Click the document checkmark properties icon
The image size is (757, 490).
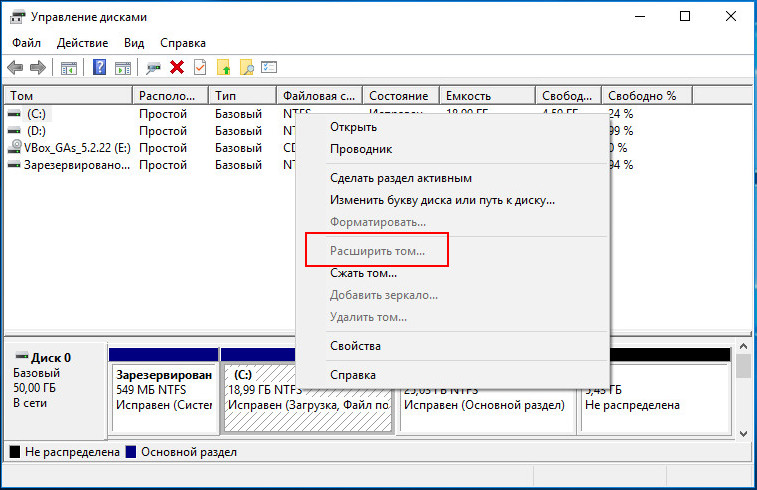click(200, 67)
